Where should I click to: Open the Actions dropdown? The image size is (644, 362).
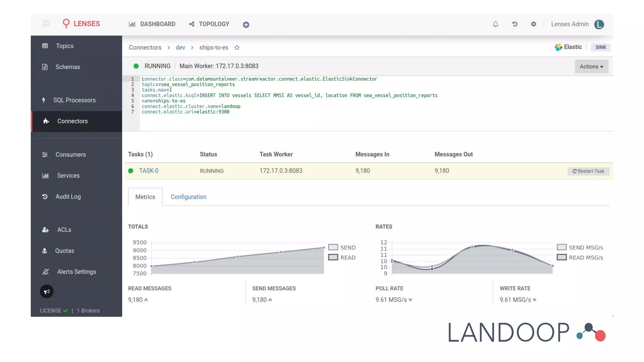pyautogui.click(x=591, y=67)
